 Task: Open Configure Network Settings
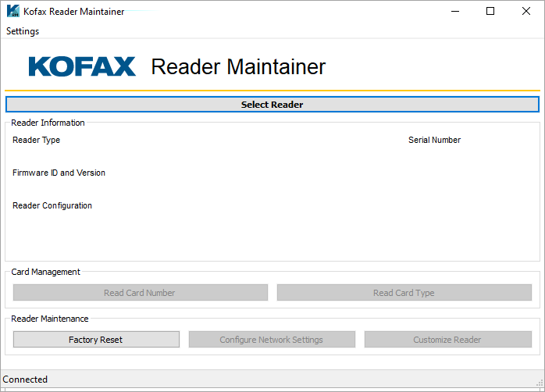[272, 339]
